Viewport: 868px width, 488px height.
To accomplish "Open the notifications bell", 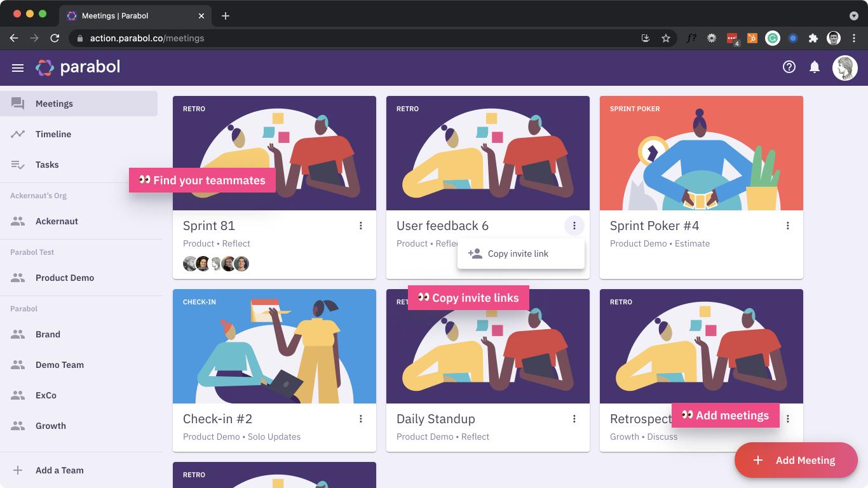I will (x=815, y=67).
